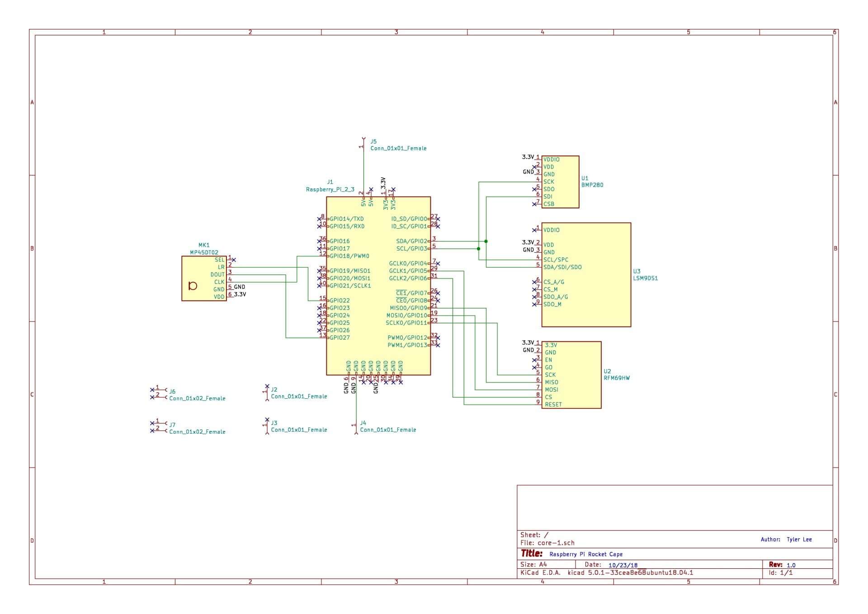Viewport: 868px width, 614px height.
Task: Click the SDI pin on BMP280
Action: [x=548, y=197]
